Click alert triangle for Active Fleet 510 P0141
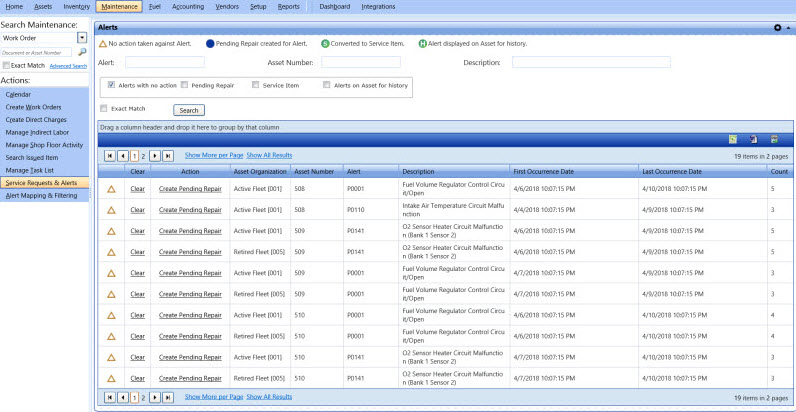Screen dimensions: 796x412 111,357
